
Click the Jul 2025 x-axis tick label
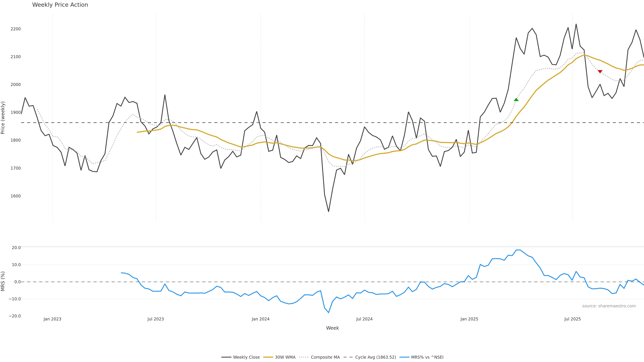pyautogui.click(x=573, y=319)
